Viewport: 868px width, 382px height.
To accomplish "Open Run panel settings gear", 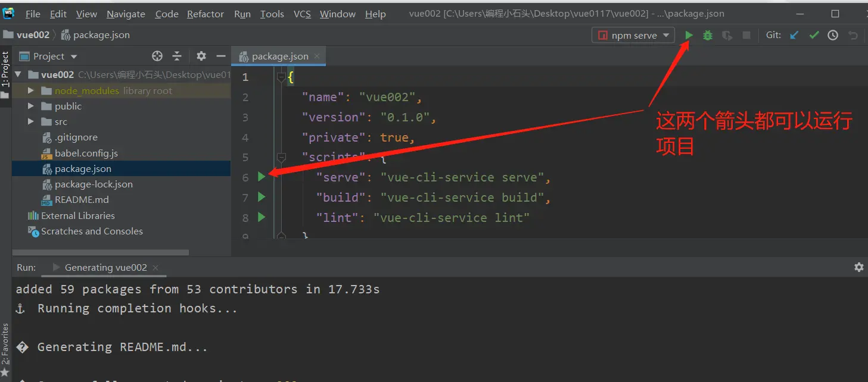I will coord(858,267).
